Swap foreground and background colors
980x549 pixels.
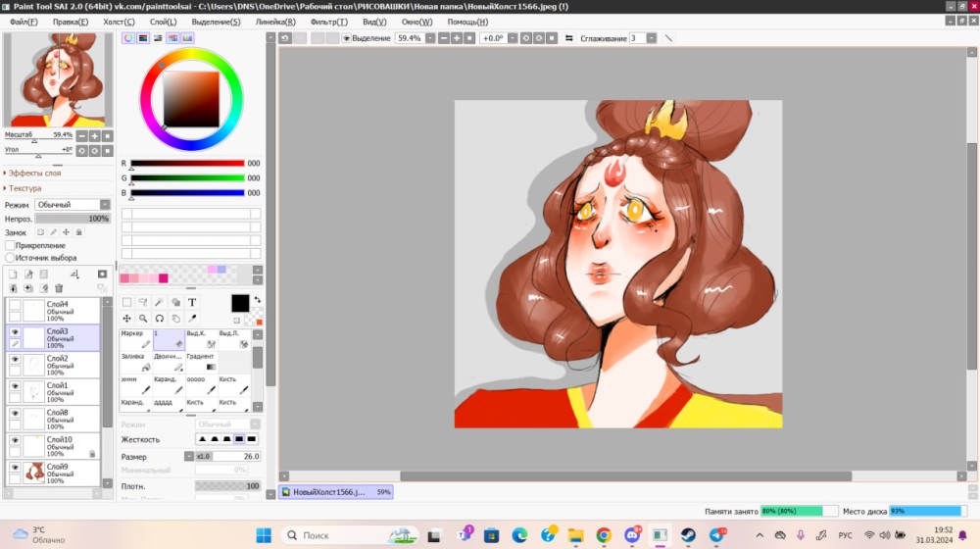(x=257, y=300)
